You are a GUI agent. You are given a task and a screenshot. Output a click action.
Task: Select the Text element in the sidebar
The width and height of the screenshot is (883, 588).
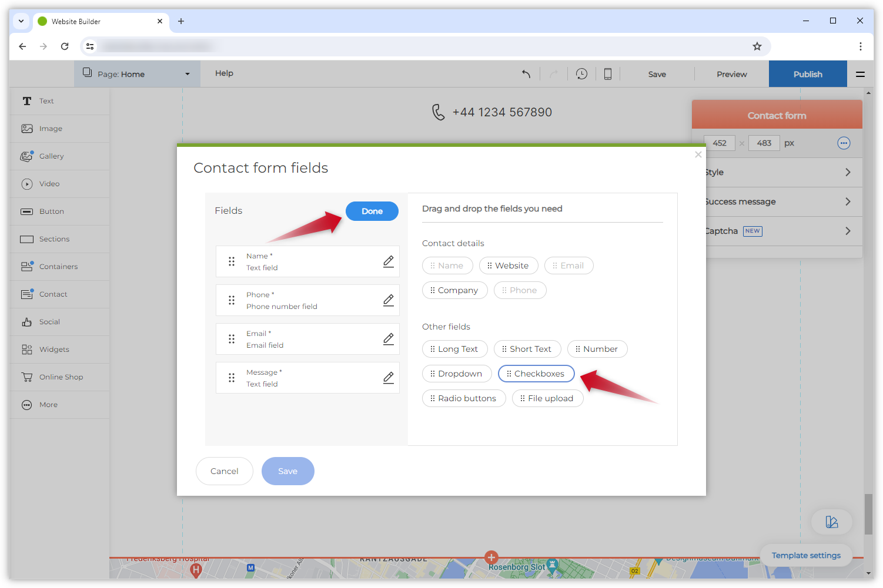pyautogui.click(x=27, y=100)
